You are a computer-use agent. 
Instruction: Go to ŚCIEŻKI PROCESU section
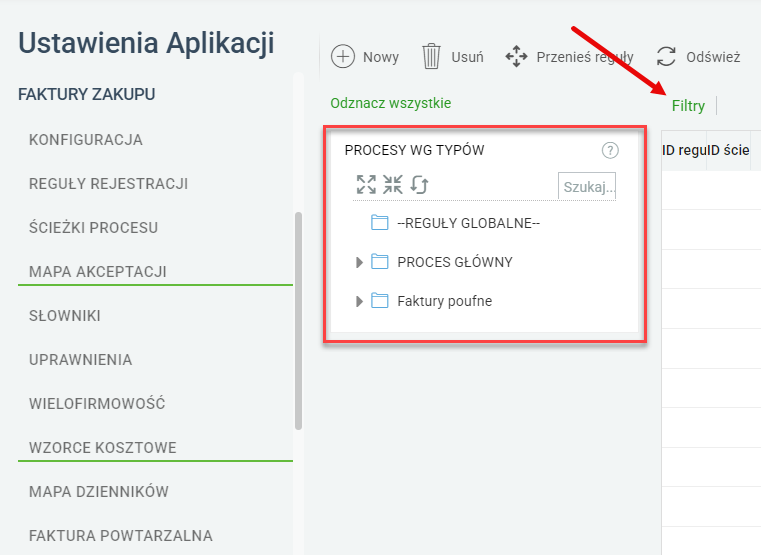[x=93, y=228]
